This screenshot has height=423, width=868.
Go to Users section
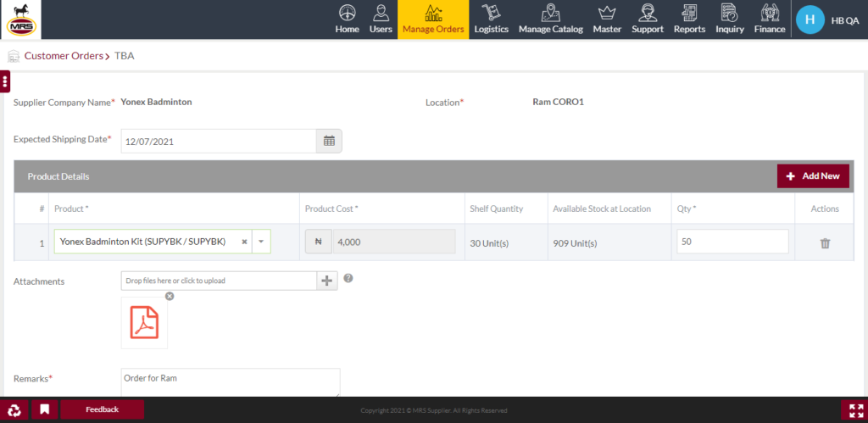[x=381, y=19]
